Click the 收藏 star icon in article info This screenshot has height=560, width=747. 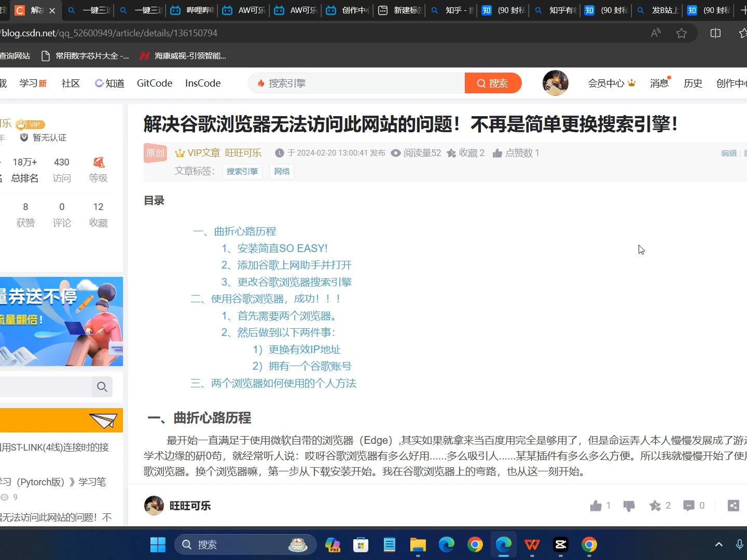point(451,153)
